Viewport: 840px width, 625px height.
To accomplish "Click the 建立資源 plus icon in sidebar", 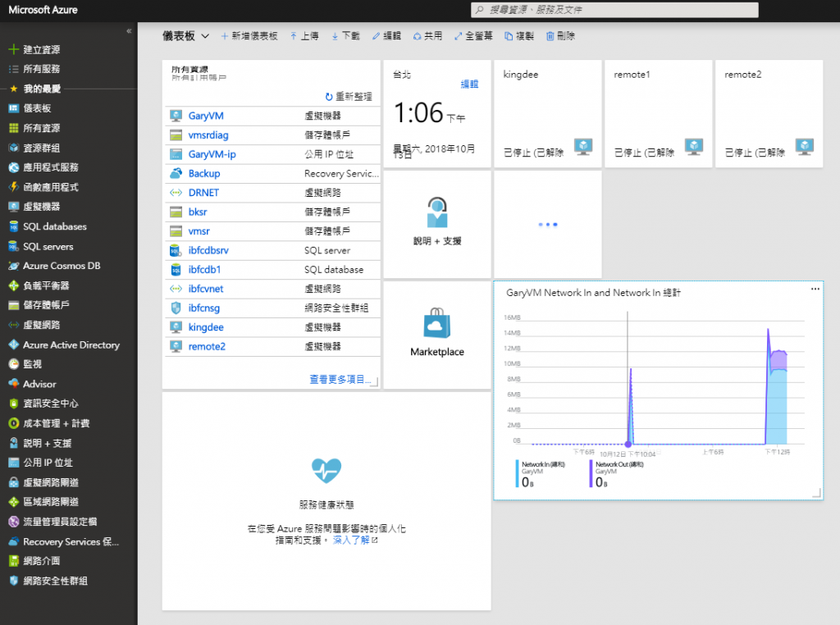I will [x=14, y=50].
